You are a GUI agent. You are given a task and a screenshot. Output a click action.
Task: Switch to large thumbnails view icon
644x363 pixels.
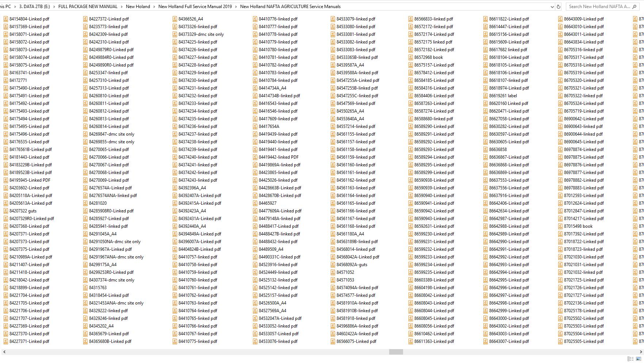[639, 359]
